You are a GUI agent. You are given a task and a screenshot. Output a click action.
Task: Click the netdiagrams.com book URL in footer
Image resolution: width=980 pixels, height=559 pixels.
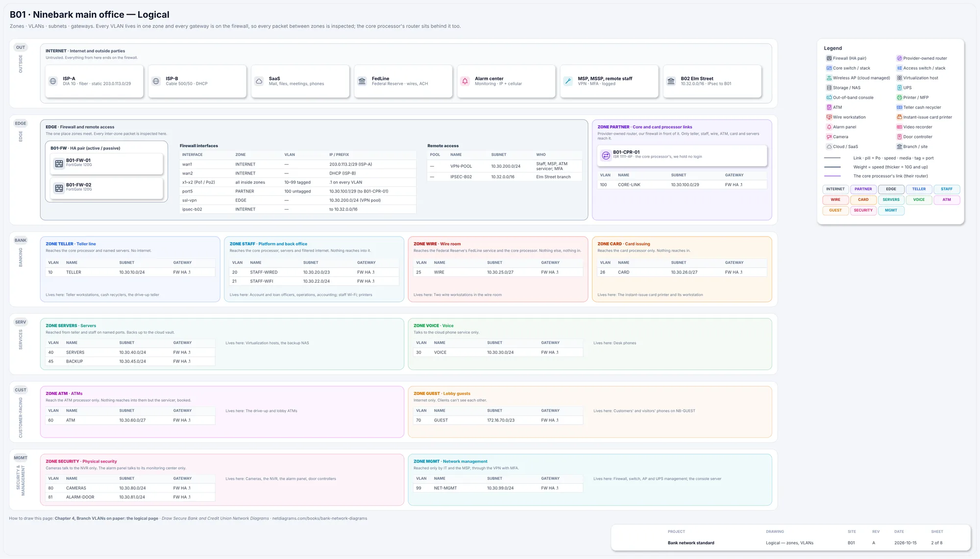click(x=319, y=518)
